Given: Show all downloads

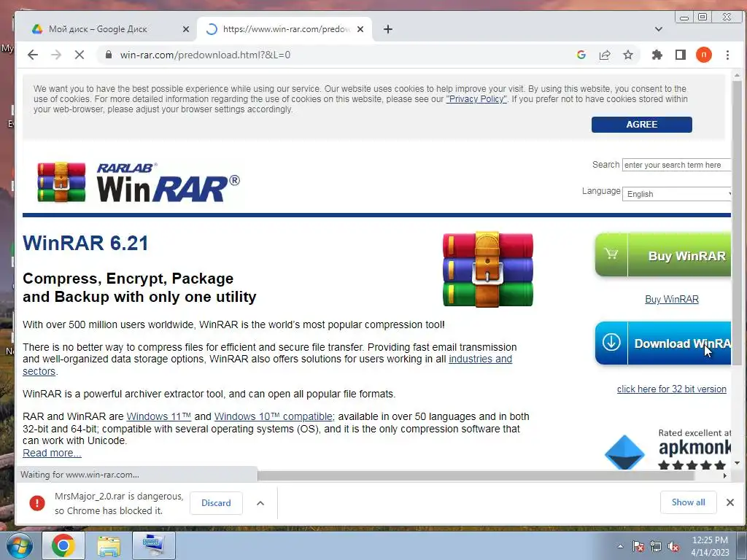Looking at the screenshot, I should [x=689, y=502].
